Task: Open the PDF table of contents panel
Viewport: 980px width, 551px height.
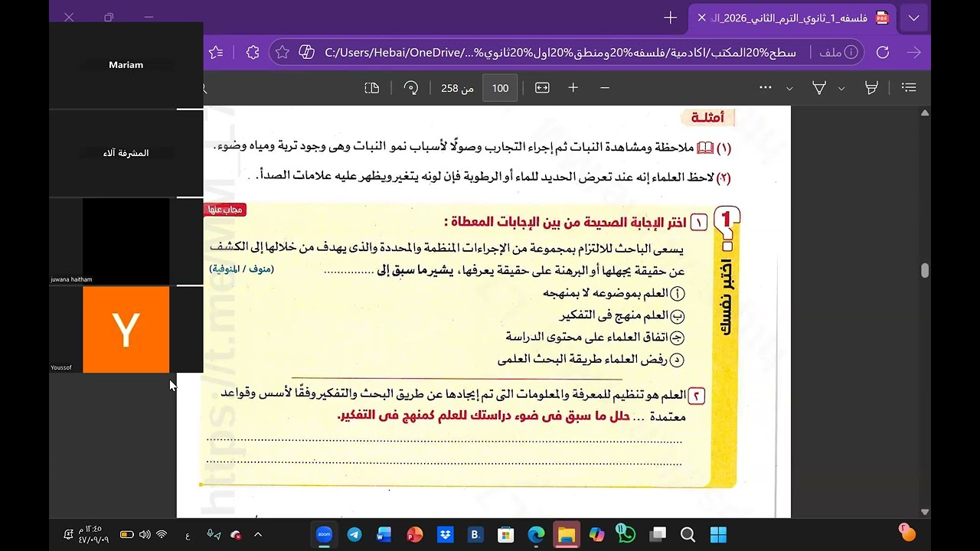Action: (909, 88)
